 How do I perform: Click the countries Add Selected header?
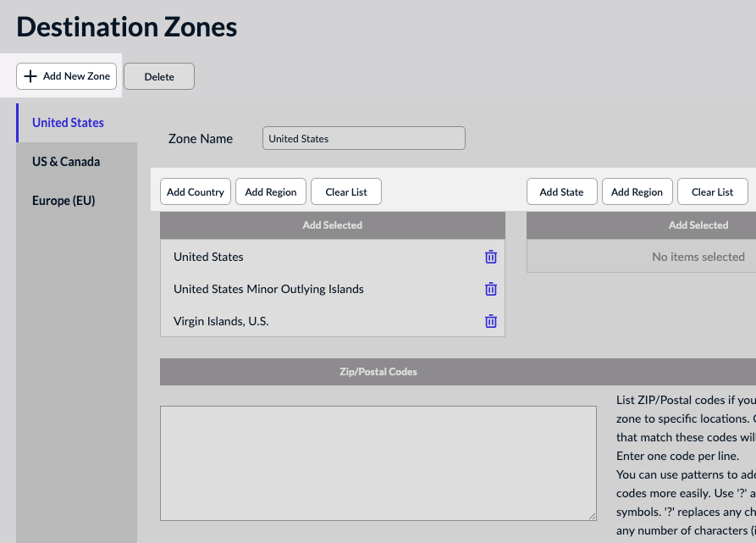click(333, 225)
